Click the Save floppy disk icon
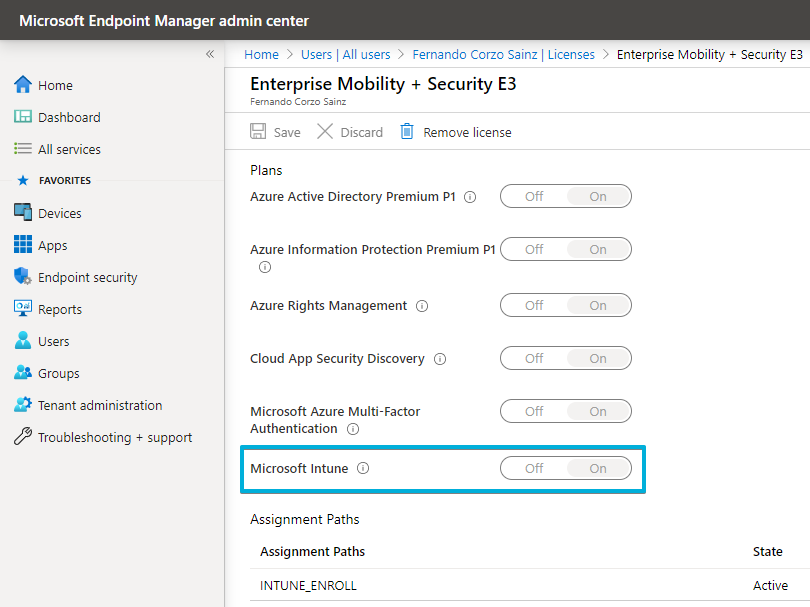 click(258, 132)
